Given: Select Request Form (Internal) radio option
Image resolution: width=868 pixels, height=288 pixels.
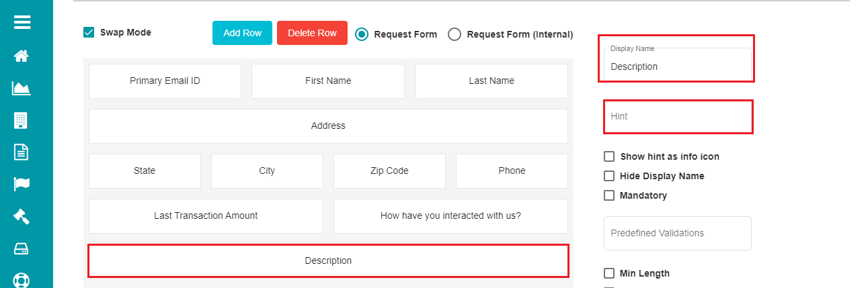Looking at the screenshot, I should (455, 34).
